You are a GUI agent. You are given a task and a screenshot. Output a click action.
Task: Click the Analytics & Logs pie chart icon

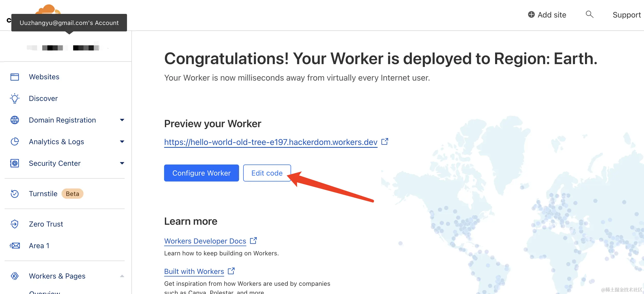(x=15, y=142)
